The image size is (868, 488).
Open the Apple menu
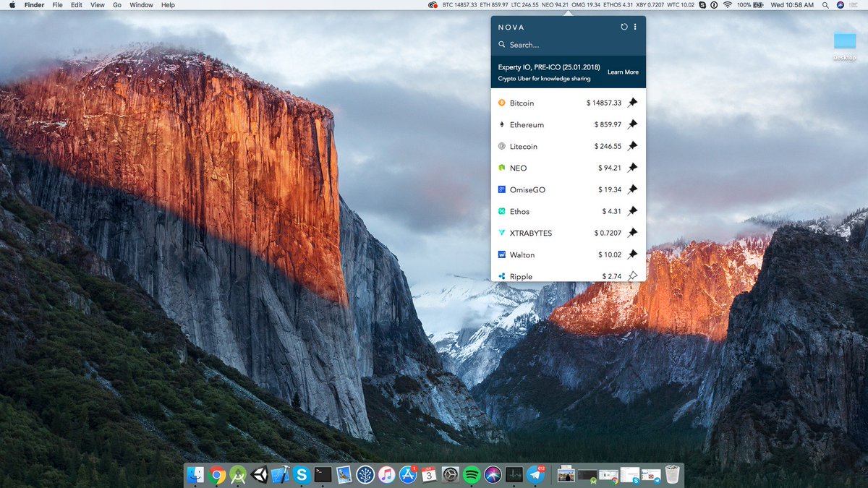click(12, 5)
